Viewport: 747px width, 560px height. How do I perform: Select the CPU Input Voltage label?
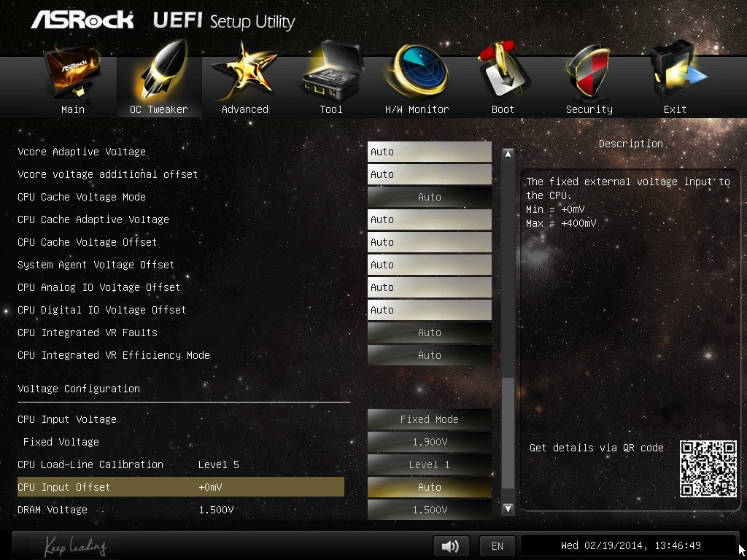click(67, 419)
